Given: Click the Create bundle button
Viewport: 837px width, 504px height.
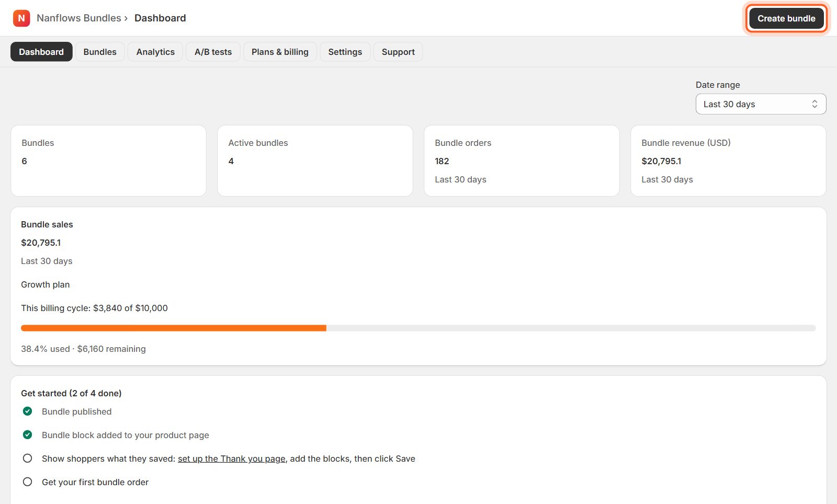Looking at the screenshot, I should tap(786, 18).
